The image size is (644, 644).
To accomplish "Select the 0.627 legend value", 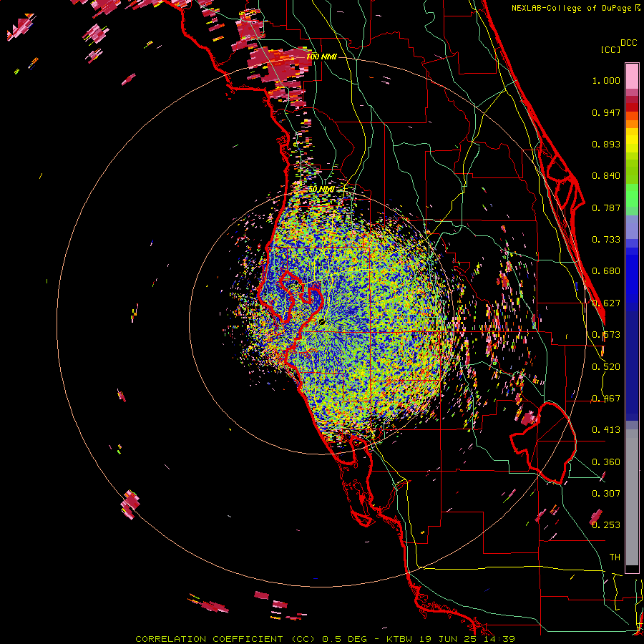I will click(606, 303).
